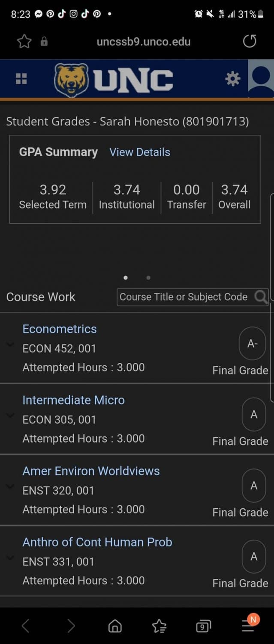Switch to second GPA summary page dot

click(x=148, y=278)
